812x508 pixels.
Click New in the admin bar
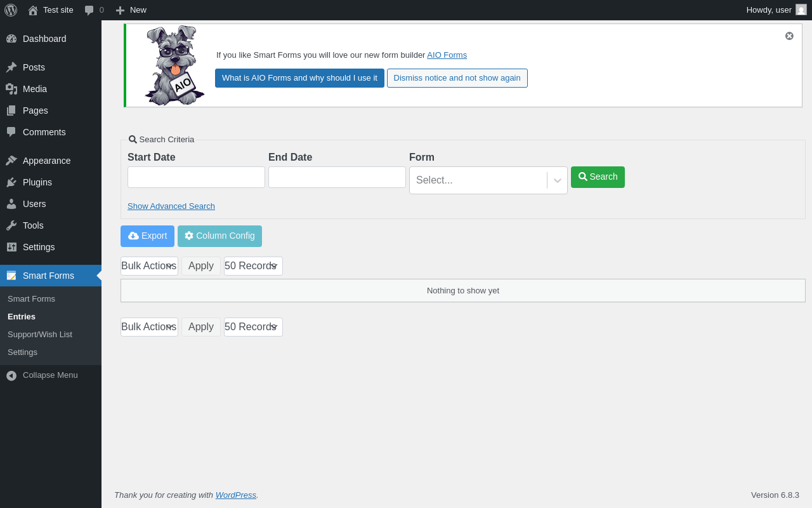[x=138, y=10]
